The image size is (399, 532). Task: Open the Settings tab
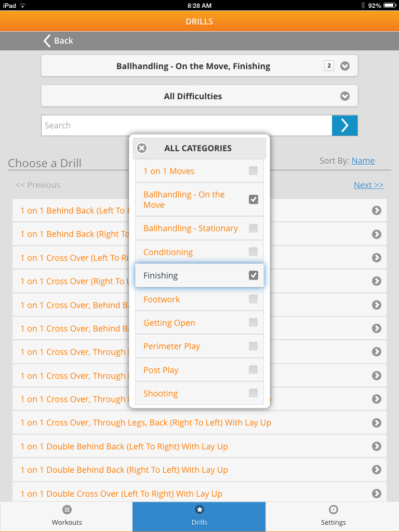(x=333, y=516)
